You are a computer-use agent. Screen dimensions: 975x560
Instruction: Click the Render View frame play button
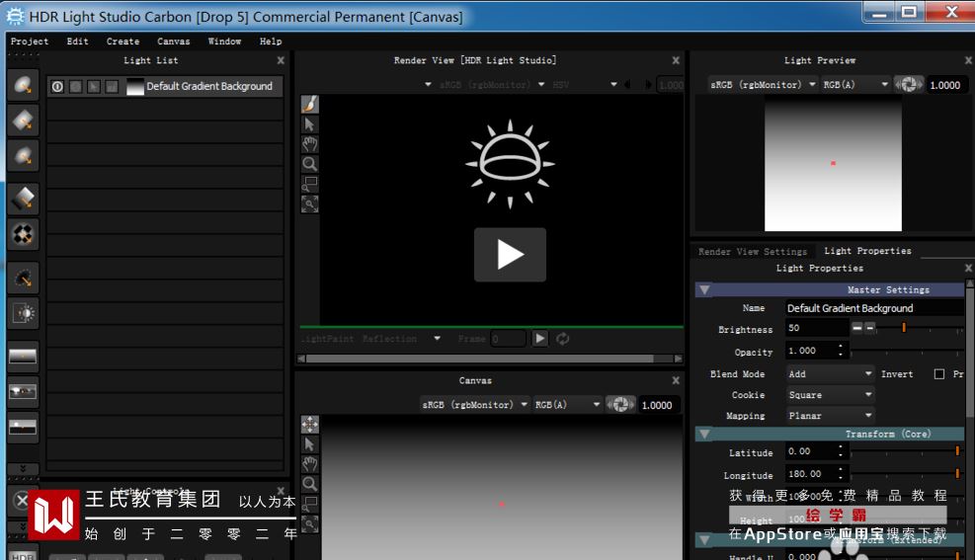539,339
